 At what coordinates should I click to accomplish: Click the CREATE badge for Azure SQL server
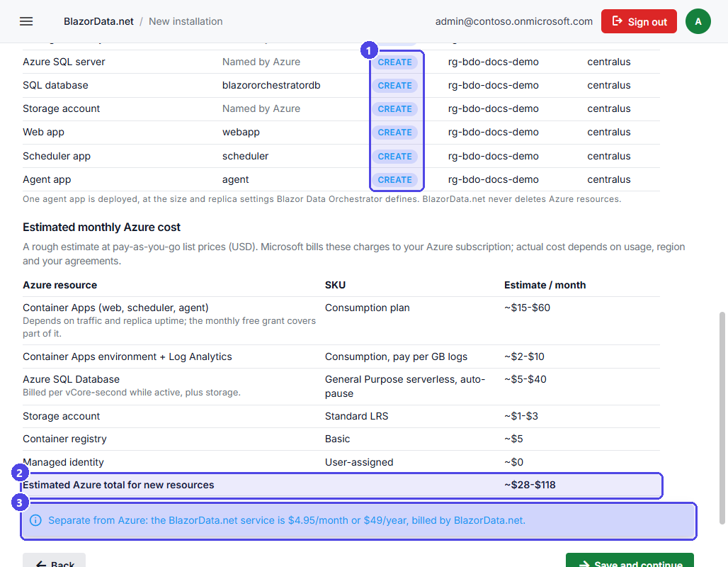[394, 62]
